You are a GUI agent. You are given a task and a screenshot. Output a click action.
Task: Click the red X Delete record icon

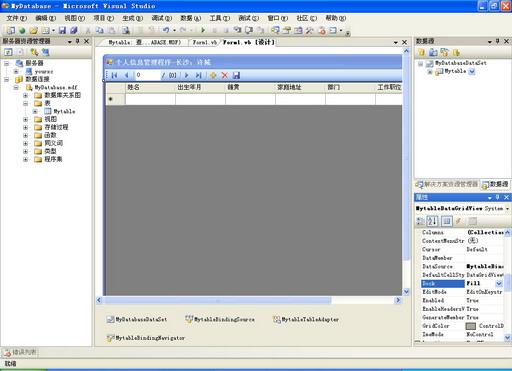pyautogui.click(x=225, y=75)
